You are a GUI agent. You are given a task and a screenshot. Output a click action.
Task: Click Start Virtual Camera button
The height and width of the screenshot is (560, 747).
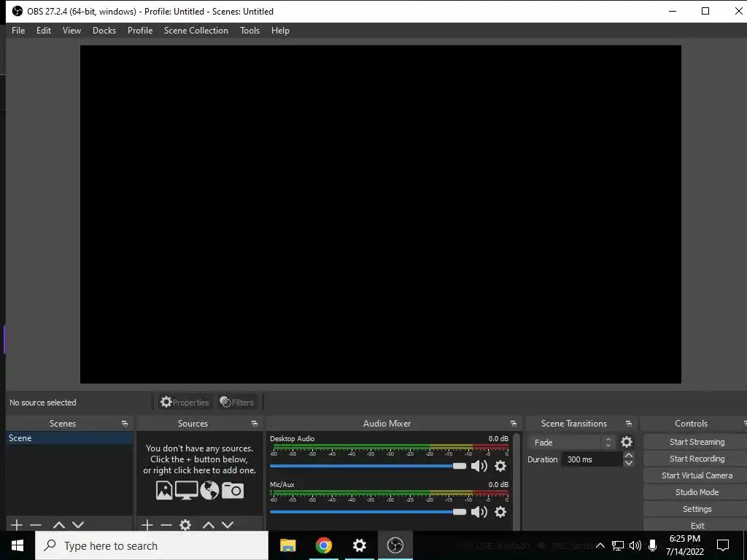(x=697, y=475)
